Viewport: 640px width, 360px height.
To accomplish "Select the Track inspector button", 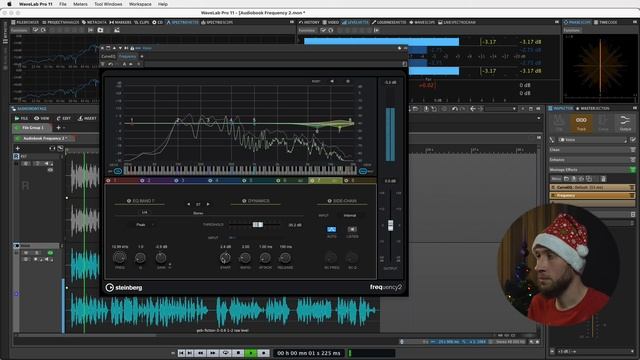I will pyautogui.click(x=581, y=123).
